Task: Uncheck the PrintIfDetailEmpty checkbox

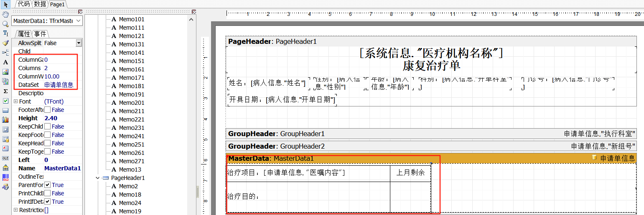Action: (x=48, y=202)
